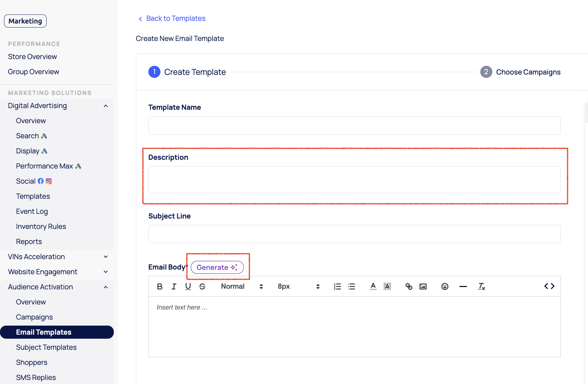Image resolution: width=588 pixels, height=384 pixels.
Task: Open Subject Templates in sidebar
Action: tap(46, 347)
